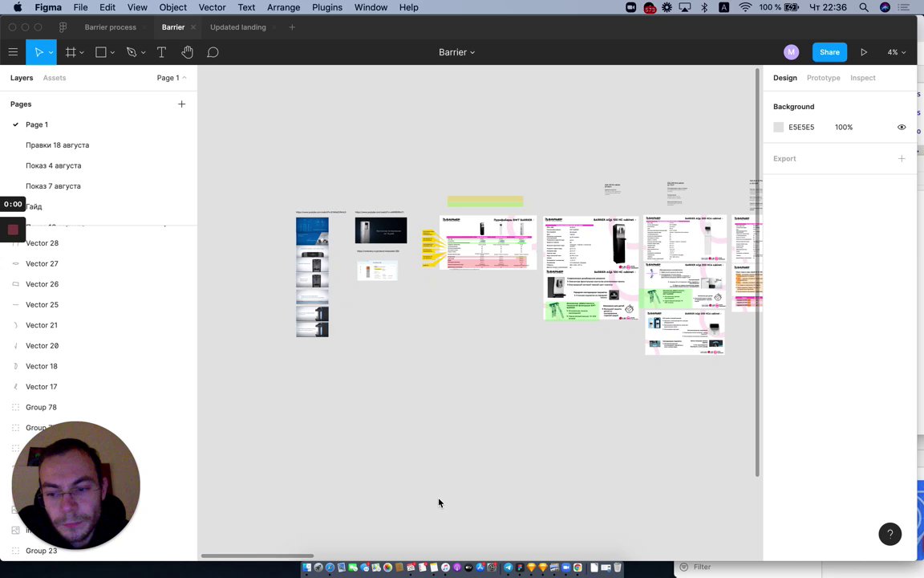
Task: Switch to the Updated landing tab
Action: 238,27
